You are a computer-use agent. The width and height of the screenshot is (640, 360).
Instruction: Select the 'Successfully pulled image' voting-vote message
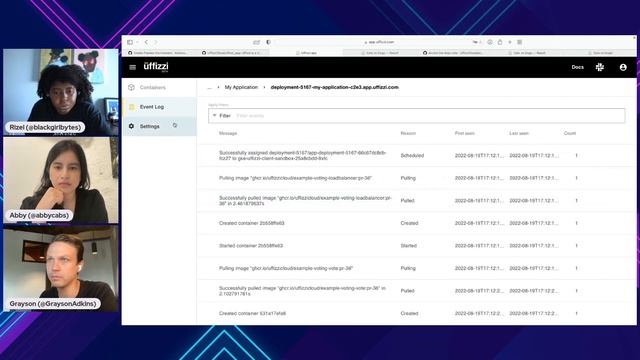point(302,291)
